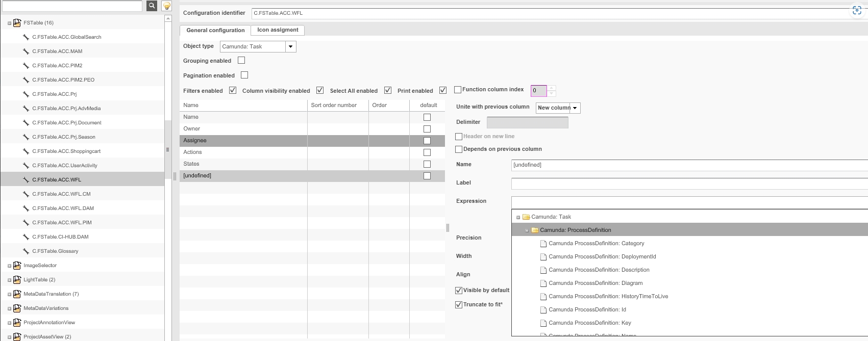Click the Camunda: Task folder icon

pos(526,217)
